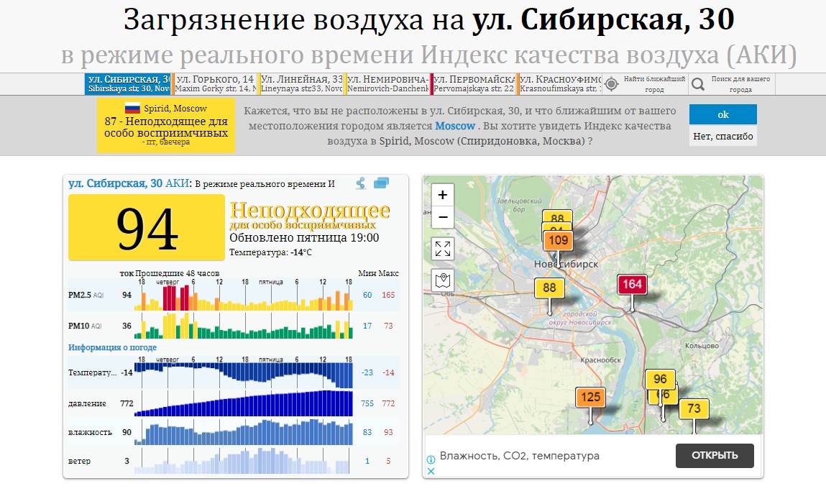Image resolution: width=826 pixels, height=504 pixels.
Task: Click the PM10 history bar chart
Action: click(244, 326)
